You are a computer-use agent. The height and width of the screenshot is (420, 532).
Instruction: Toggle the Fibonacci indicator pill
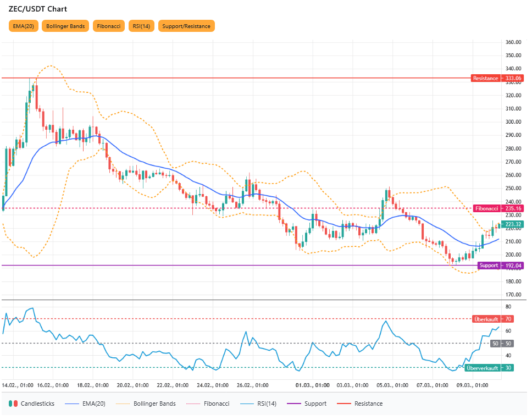click(109, 26)
